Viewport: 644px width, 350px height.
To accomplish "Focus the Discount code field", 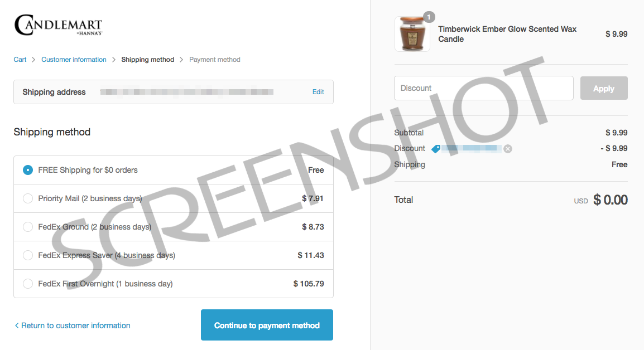I will [483, 88].
